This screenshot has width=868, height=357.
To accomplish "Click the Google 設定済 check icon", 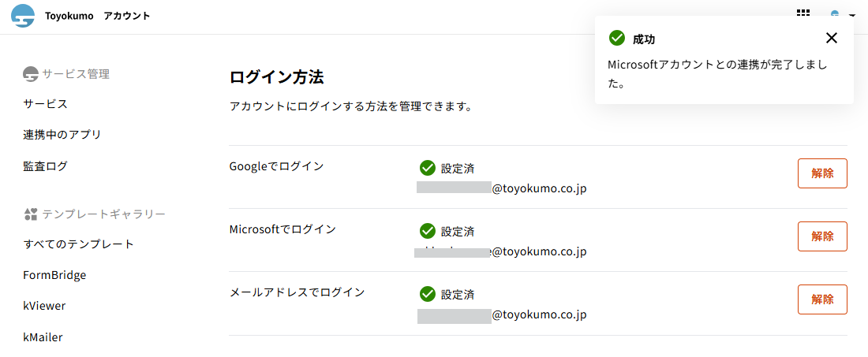I will (x=428, y=168).
